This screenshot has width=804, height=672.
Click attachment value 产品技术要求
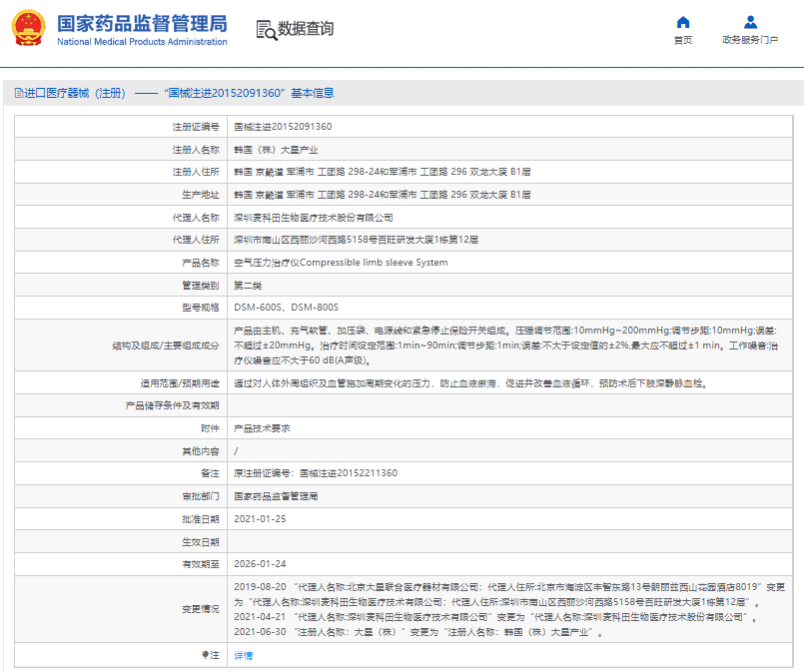tap(262, 428)
